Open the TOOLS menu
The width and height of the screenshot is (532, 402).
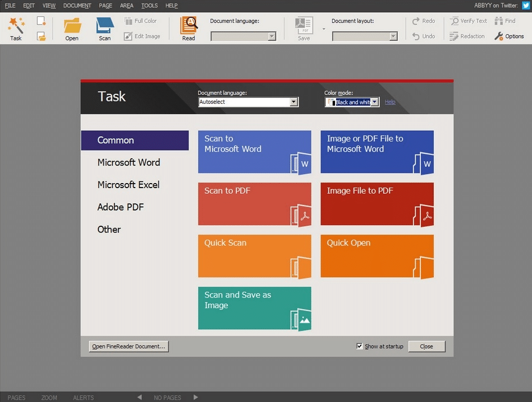pyautogui.click(x=150, y=6)
